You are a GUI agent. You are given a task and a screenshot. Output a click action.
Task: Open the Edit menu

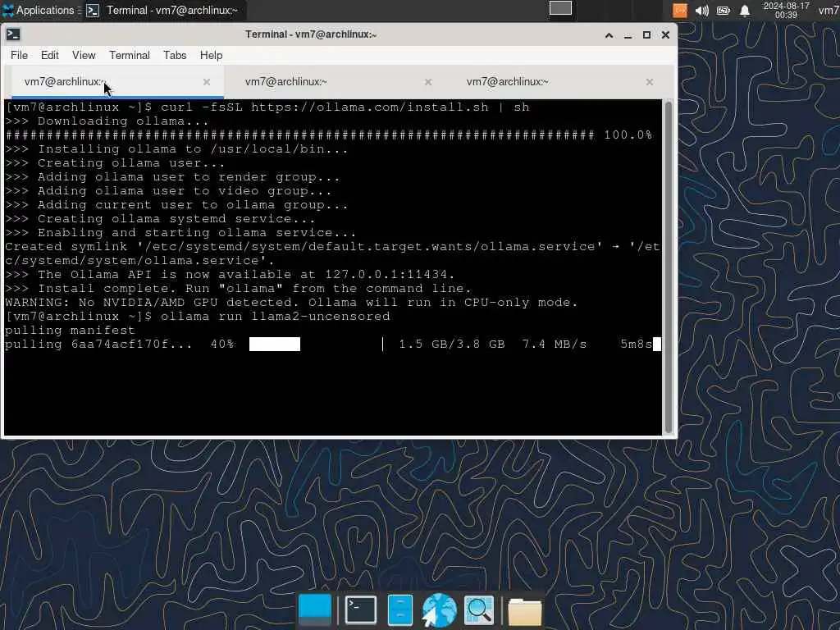50,55
